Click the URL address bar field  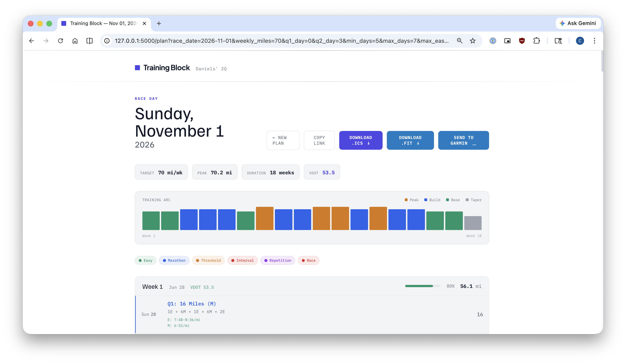282,41
